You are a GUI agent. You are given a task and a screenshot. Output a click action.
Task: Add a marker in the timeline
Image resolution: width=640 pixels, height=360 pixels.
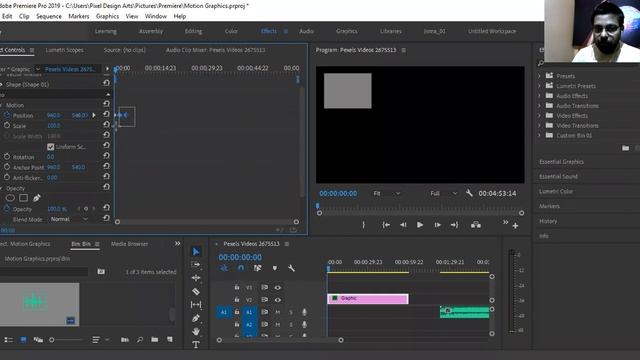click(275, 268)
